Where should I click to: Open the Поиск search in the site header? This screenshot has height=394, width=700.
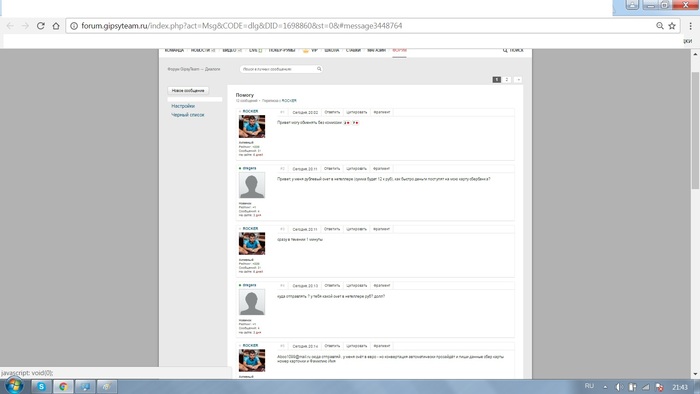point(513,50)
